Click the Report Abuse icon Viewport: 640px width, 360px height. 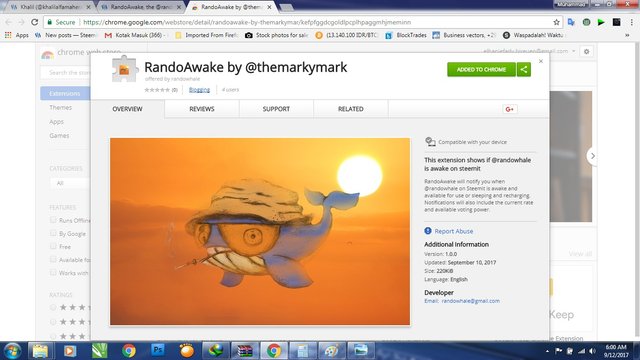428,231
